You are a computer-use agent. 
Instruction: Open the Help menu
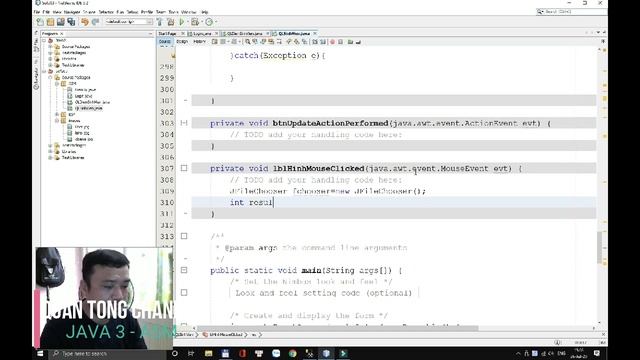[205, 12]
